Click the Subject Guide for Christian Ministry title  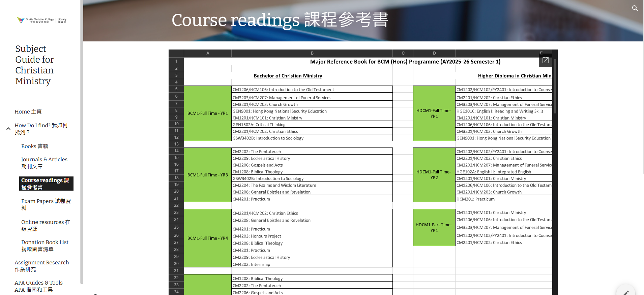pos(34,65)
